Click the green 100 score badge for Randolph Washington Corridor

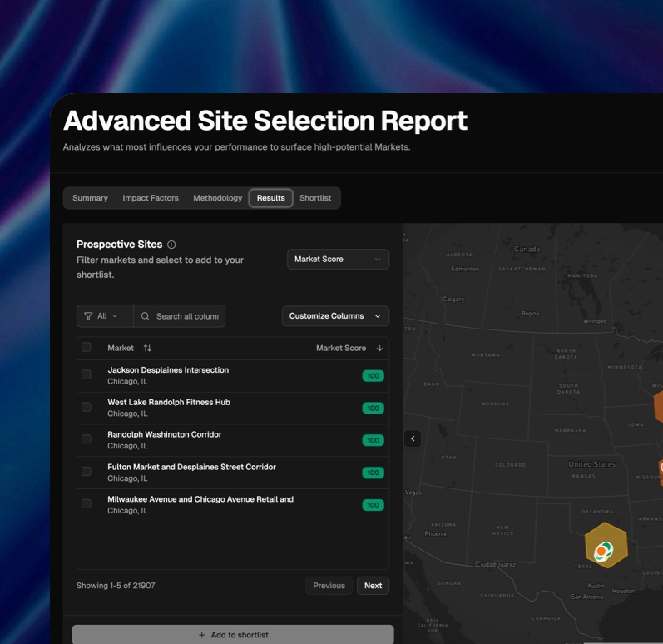click(x=373, y=441)
